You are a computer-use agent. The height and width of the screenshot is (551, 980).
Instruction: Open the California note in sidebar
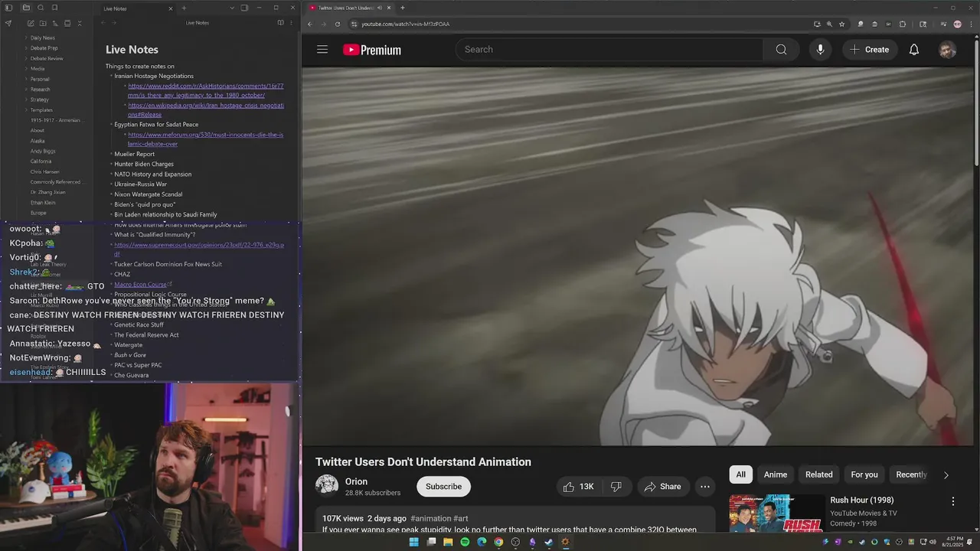coord(41,161)
